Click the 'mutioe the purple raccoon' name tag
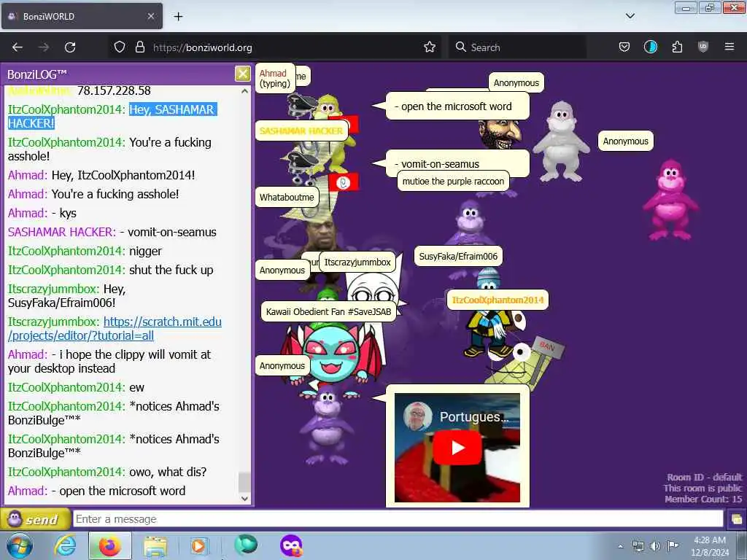 (x=453, y=182)
